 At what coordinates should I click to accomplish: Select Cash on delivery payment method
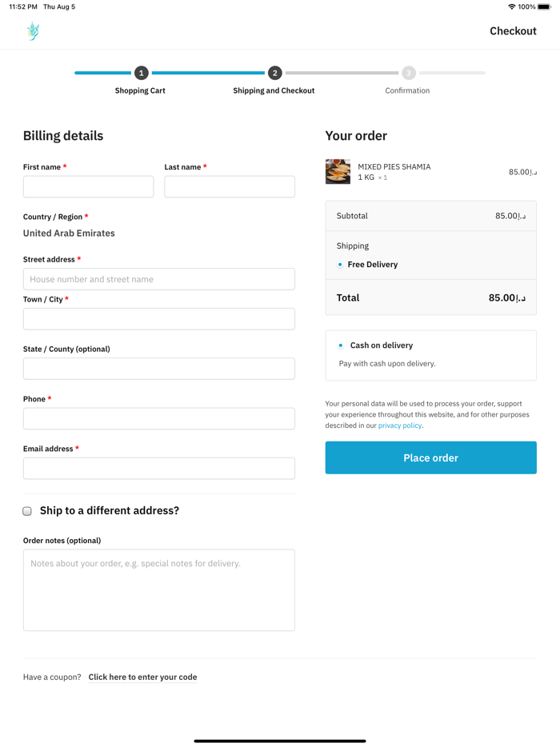341,346
